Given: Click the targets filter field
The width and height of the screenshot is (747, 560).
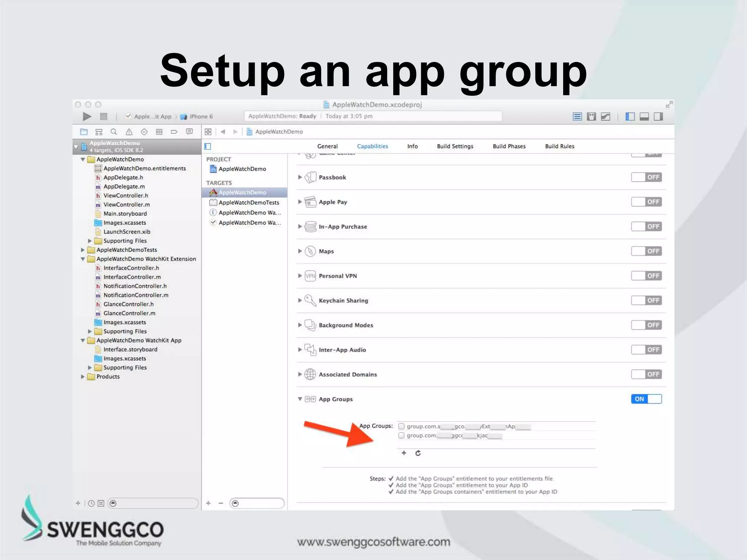Looking at the screenshot, I should (257, 503).
